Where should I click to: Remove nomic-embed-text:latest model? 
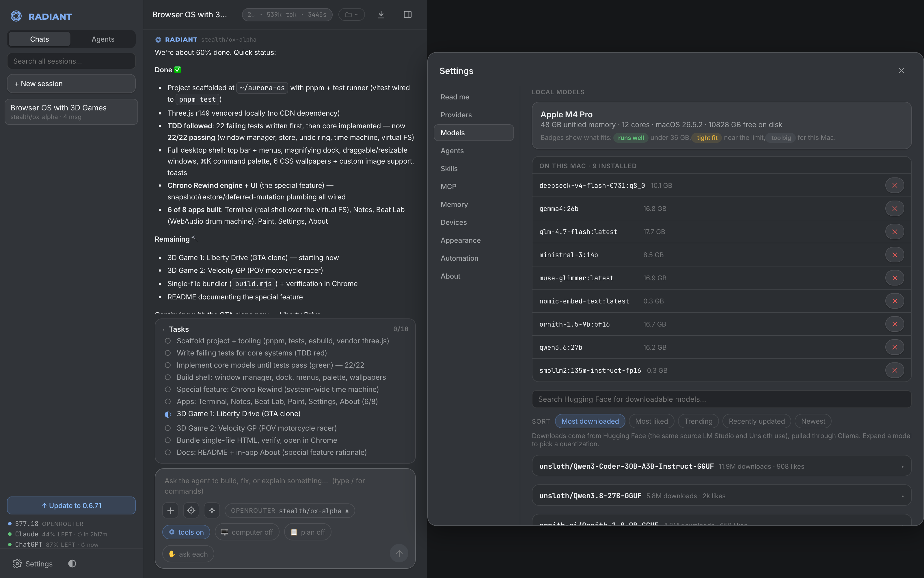[895, 301]
